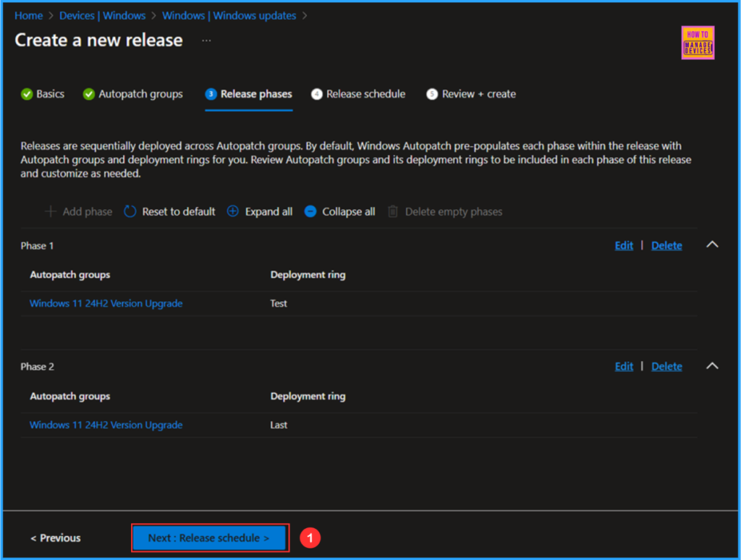Delete Phase 1

point(666,245)
